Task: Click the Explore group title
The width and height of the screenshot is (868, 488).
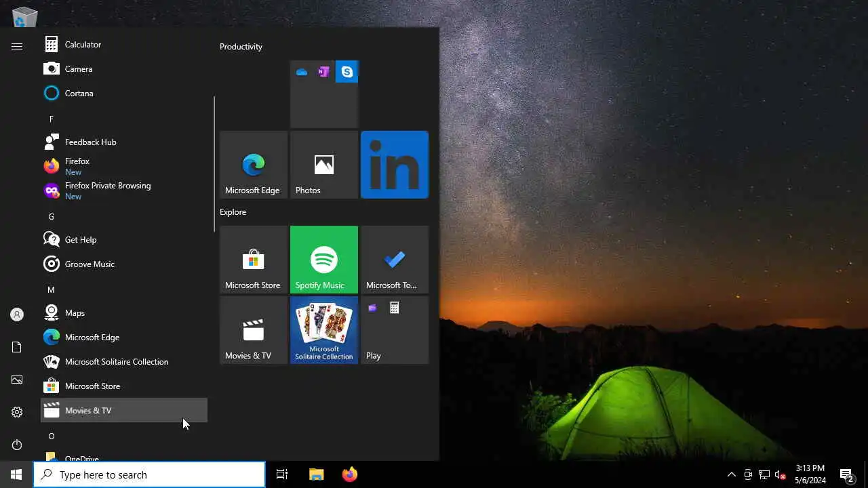Action: [x=233, y=212]
